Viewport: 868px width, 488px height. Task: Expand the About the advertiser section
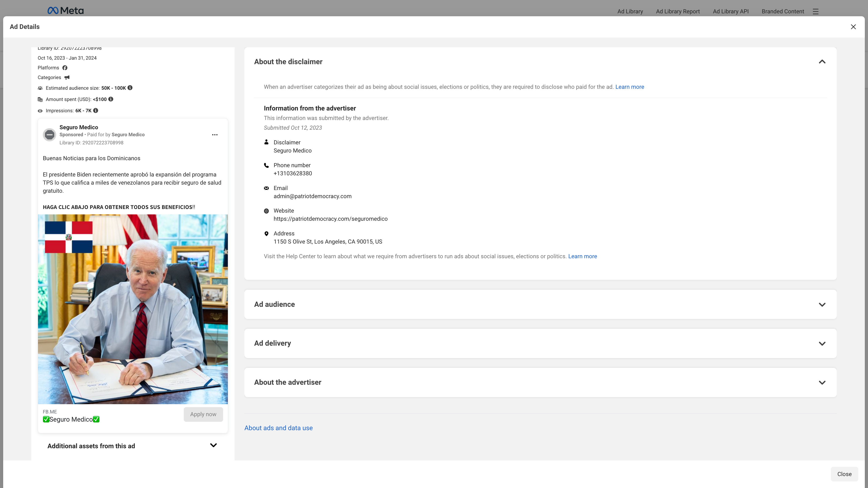click(822, 382)
